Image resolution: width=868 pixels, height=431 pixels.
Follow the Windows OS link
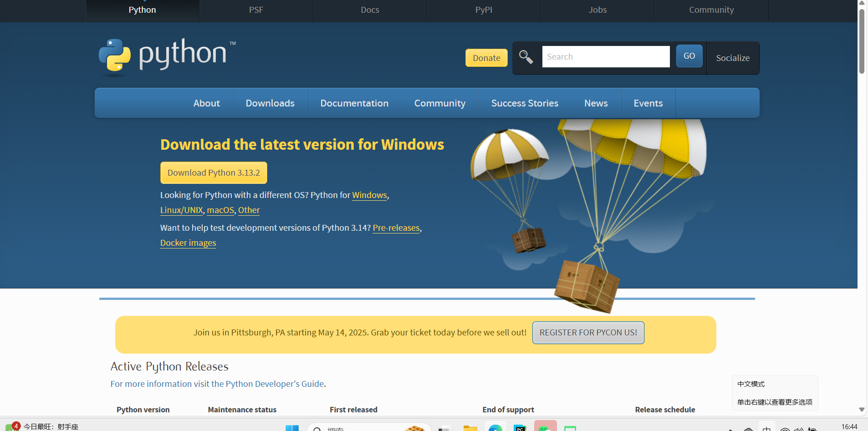[369, 195]
